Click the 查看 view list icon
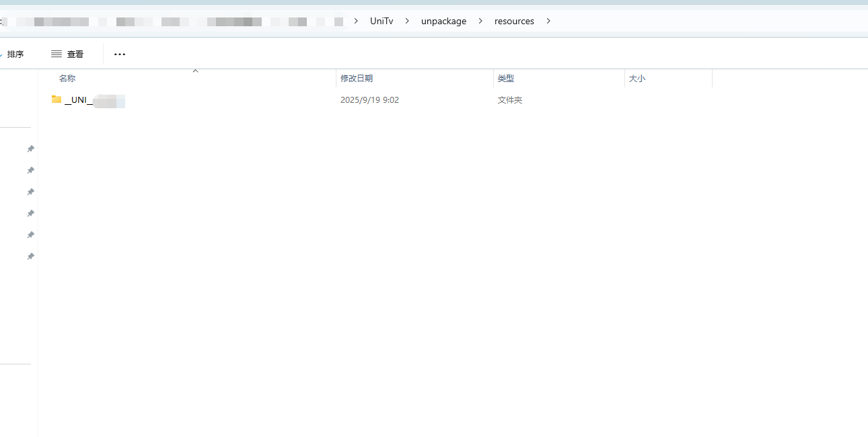868x437 pixels. pyautogui.click(x=57, y=54)
